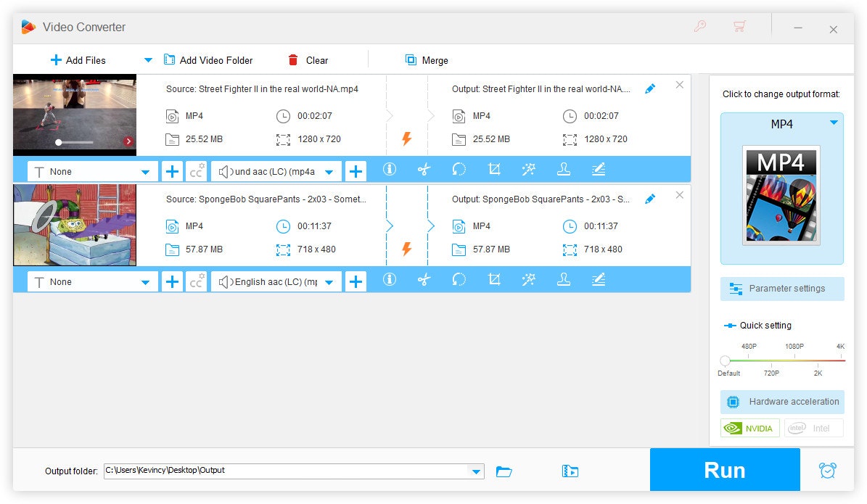Click source resolution '1280 x 720'
867x504 pixels.
tap(319, 139)
